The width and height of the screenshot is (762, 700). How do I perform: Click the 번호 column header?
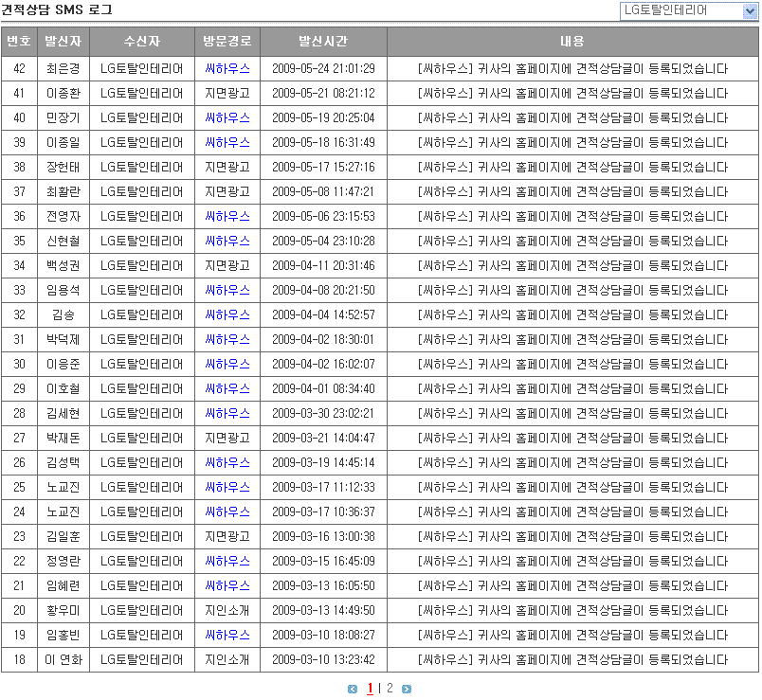[x=19, y=42]
